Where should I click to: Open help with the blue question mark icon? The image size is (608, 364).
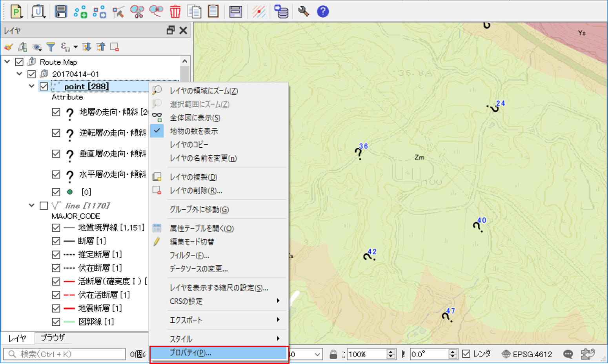point(322,12)
